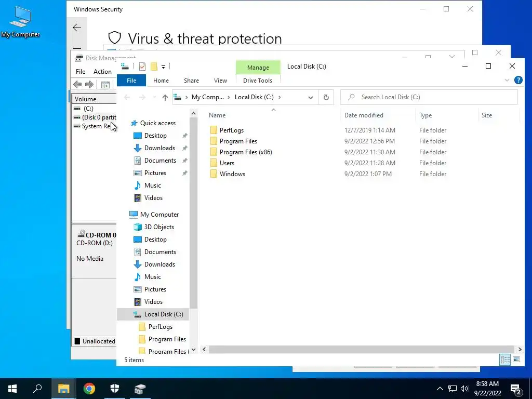Viewport: 532px width, 399px height.
Task: Sort by the Name column header
Action: (x=217, y=115)
